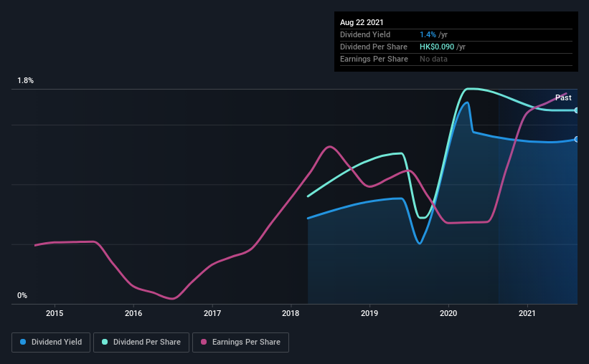Click the 2020 x-axis label

coord(448,313)
